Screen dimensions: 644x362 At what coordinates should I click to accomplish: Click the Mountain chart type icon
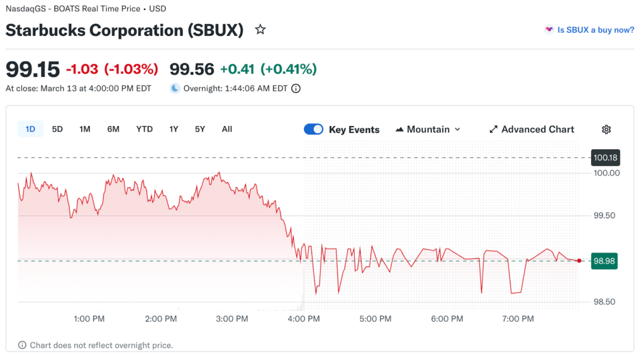[x=399, y=129]
